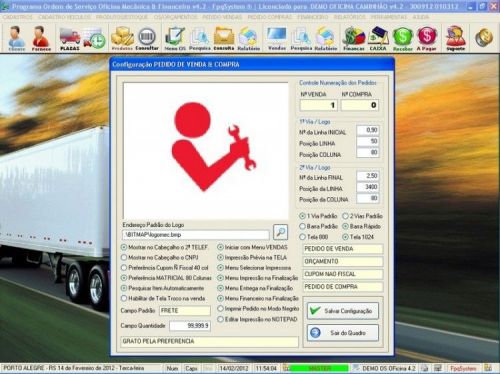
Task: Click the pink A Pagar icon
Action: pos(427,38)
